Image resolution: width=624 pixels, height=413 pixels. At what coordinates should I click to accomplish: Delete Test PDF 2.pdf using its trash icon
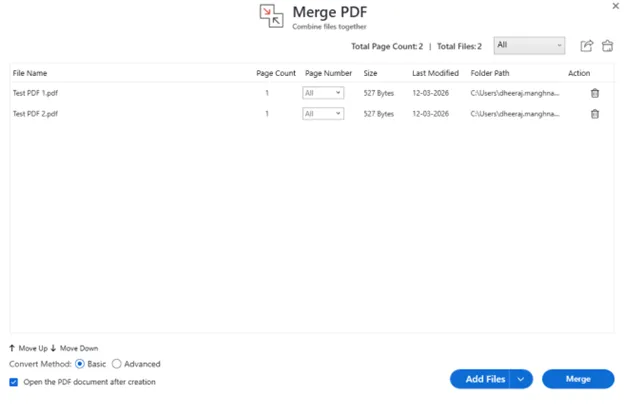[595, 114]
